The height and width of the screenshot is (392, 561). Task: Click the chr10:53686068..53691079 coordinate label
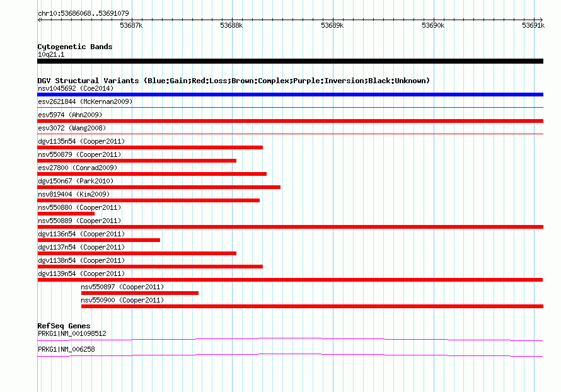(x=83, y=13)
